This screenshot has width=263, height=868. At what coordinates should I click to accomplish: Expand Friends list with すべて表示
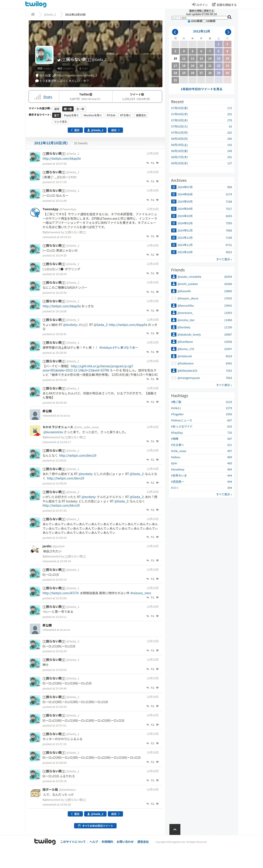pyautogui.click(x=224, y=385)
